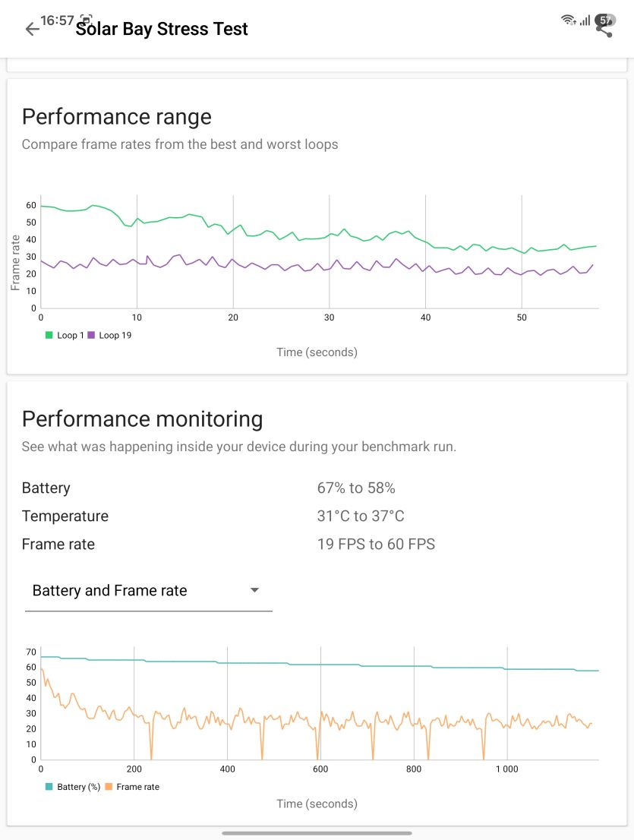Tap the battery level indicator showing 57
The width and height of the screenshot is (634, 840).
pos(605,21)
